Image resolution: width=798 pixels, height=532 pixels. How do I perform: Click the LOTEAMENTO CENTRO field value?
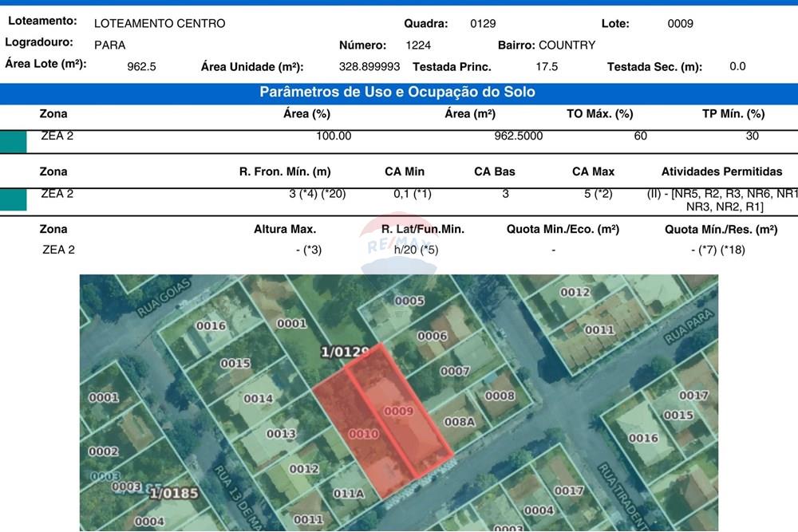point(160,23)
